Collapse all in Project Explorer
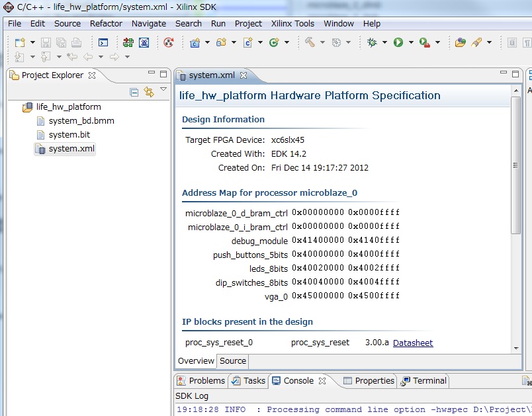The height and width of the screenshot is (416, 532). (x=134, y=92)
